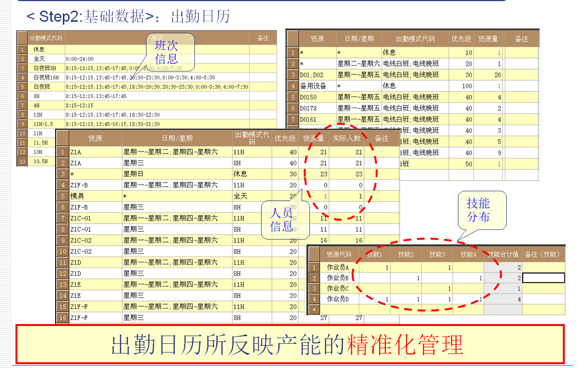Select the 资源代码 column header
The image size is (588, 368).
point(339,254)
